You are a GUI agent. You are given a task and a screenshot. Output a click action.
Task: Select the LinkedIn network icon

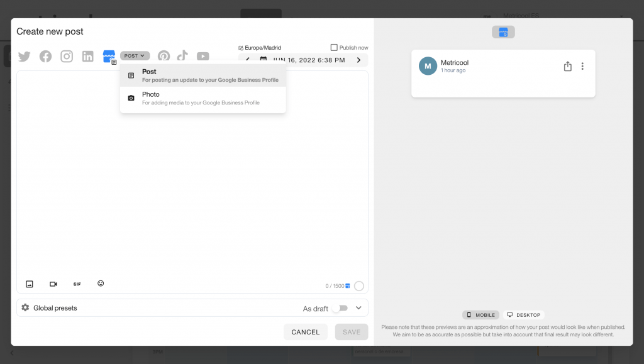click(x=88, y=56)
